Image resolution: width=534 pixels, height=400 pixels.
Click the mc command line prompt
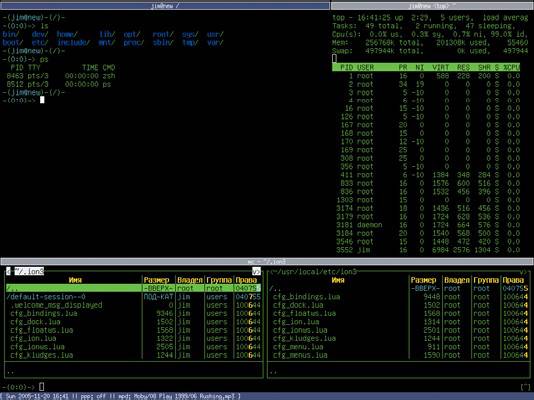click(x=23, y=387)
